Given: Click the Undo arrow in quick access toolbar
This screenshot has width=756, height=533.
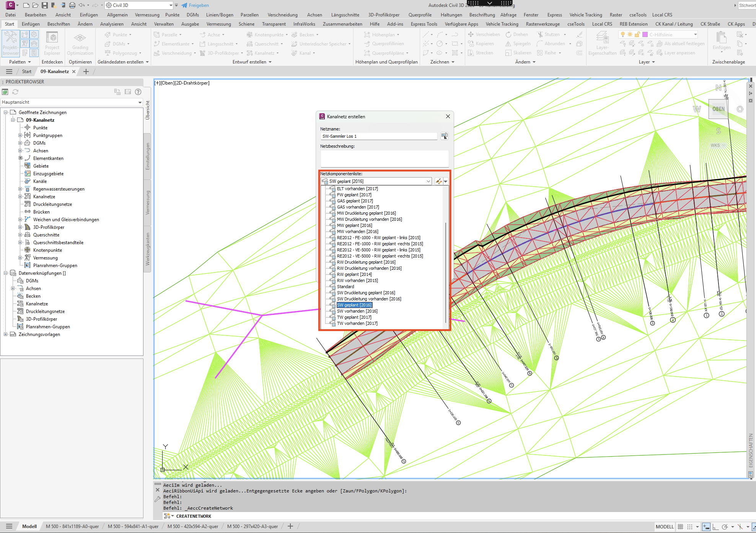Looking at the screenshot, I should coord(81,5).
